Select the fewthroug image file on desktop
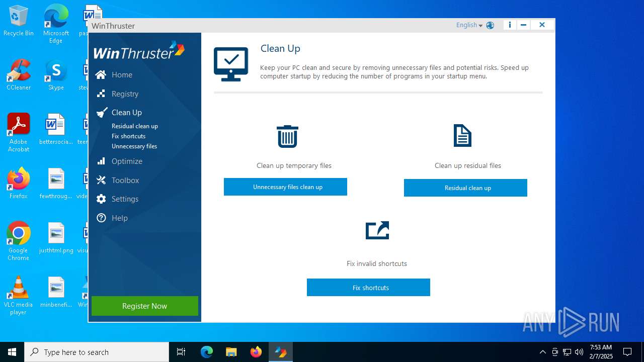Screen dimensions: 644x362 pyautogui.click(x=56, y=184)
